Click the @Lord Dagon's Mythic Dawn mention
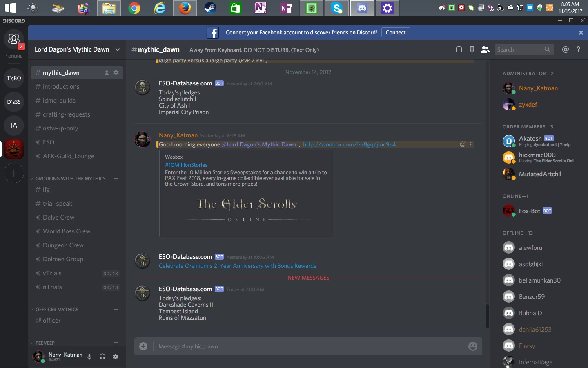The image size is (588, 368). click(259, 144)
